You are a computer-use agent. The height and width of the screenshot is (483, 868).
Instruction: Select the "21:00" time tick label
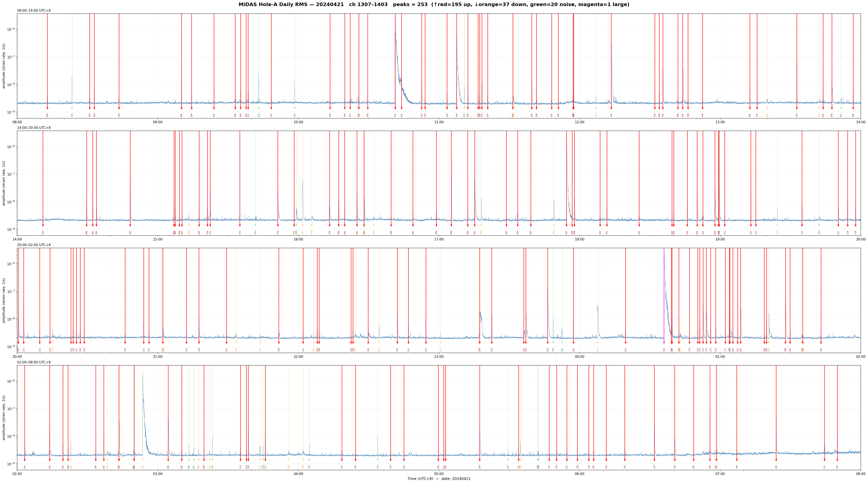click(x=158, y=357)
